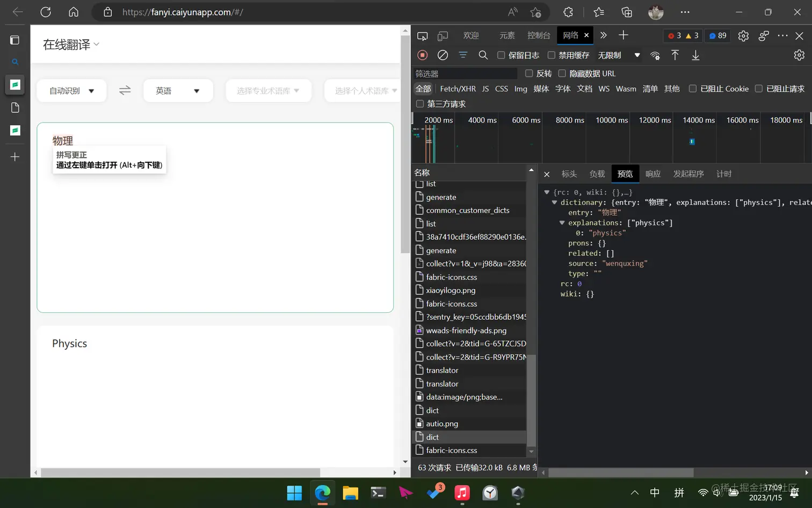The width and height of the screenshot is (812, 508).
Task: Close the request details pane
Action: point(547,174)
